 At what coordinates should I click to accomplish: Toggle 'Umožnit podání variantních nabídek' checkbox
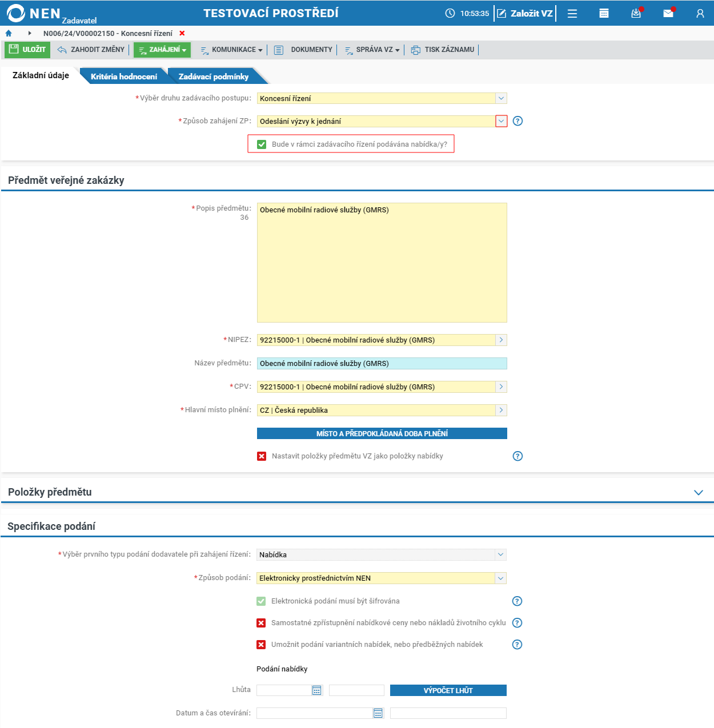(x=261, y=645)
